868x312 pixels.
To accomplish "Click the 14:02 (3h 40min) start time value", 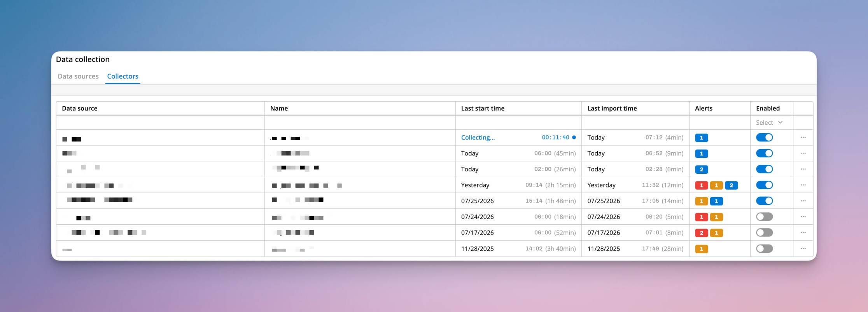I will (551, 249).
